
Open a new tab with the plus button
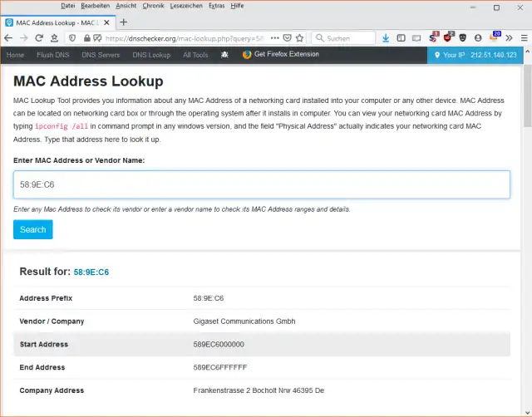124,22
